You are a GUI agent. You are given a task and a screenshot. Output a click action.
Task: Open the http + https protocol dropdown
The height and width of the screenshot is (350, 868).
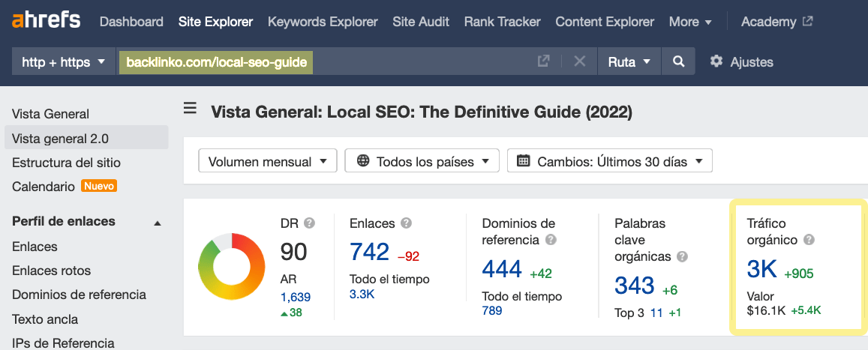63,61
